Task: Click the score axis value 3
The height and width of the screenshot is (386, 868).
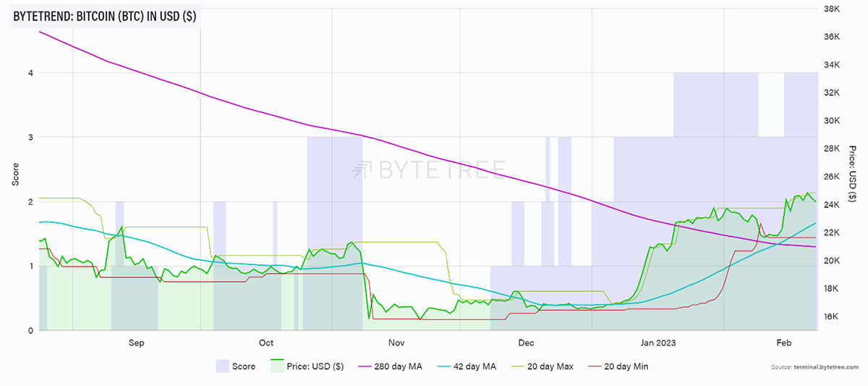Action: (31, 137)
